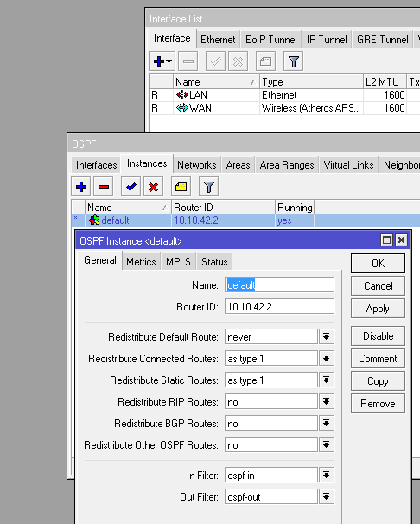
Task: Click the OK button
Action: click(378, 264)
